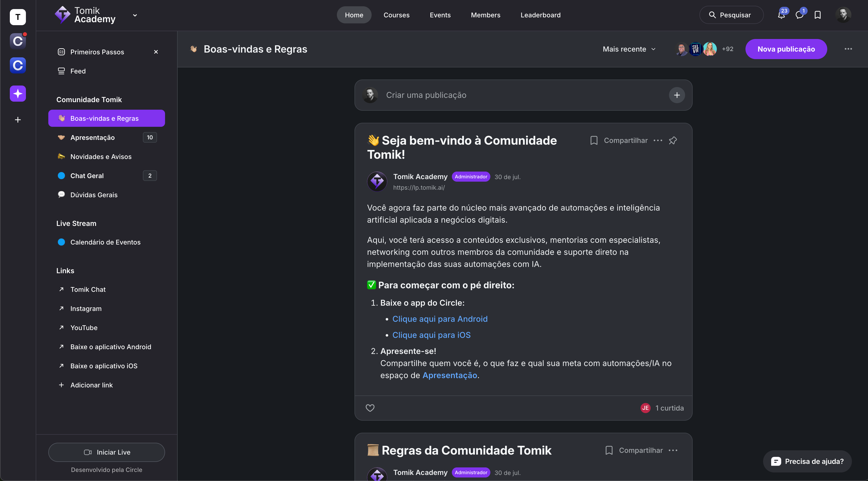868x481 pixels.
Task: Open the Seja bem-vindo post title
Action: point(462,147)
